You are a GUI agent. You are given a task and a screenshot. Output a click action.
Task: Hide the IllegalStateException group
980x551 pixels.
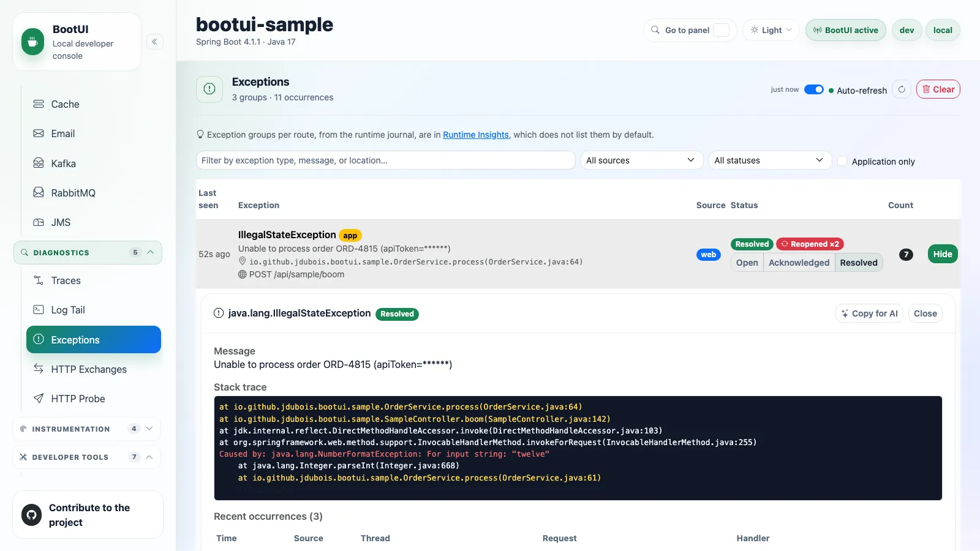tap(943, 254)
